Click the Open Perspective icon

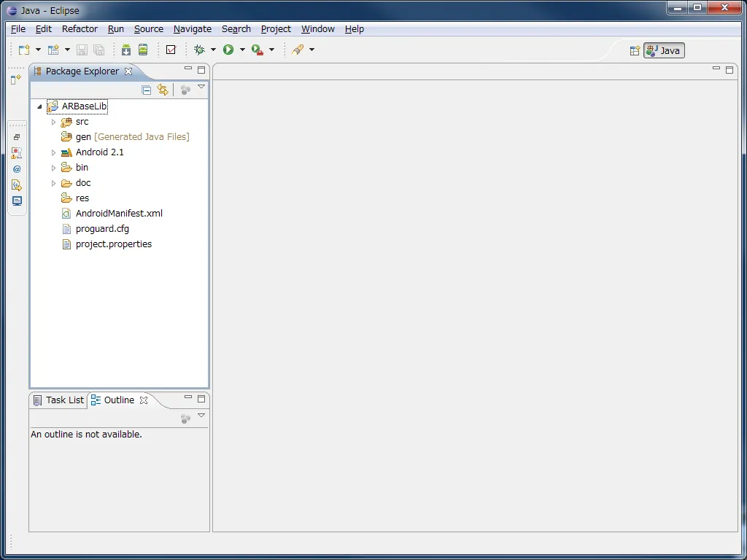point(635,50)
